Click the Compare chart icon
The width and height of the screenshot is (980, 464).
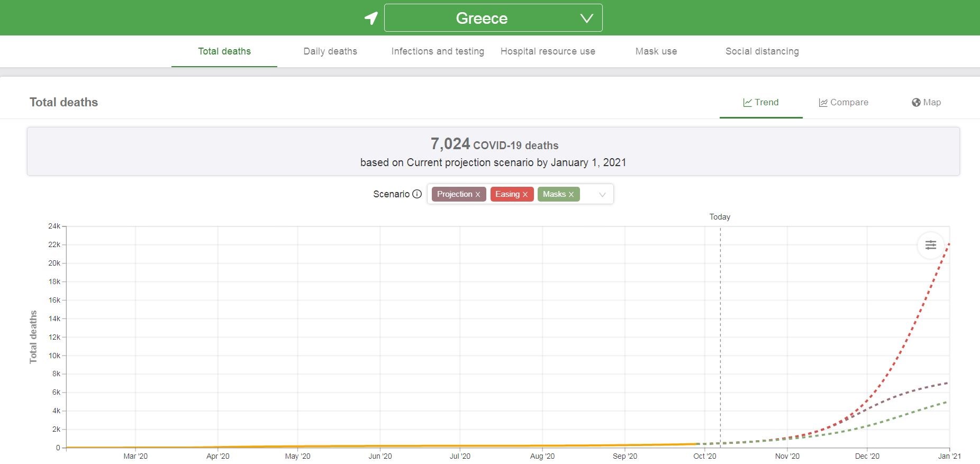[823, 103]
